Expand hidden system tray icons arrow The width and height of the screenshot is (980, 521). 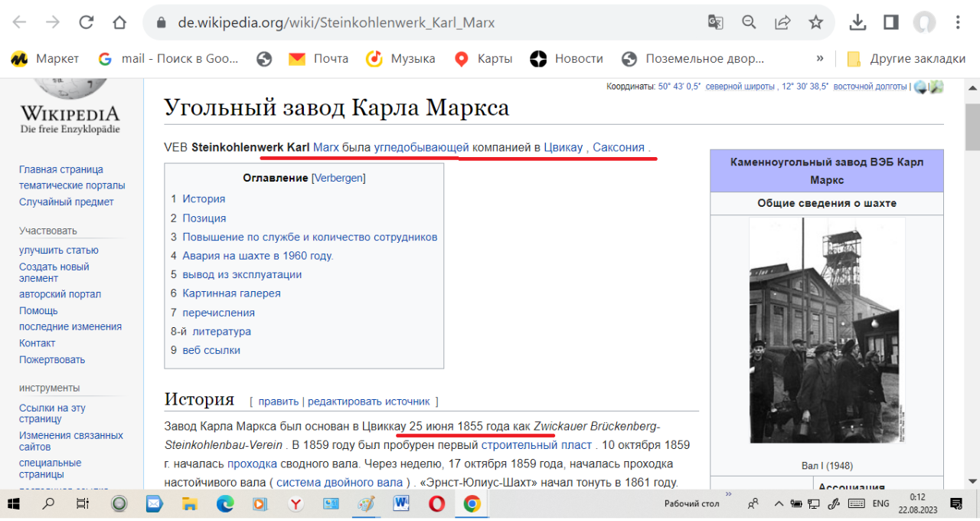779,503
